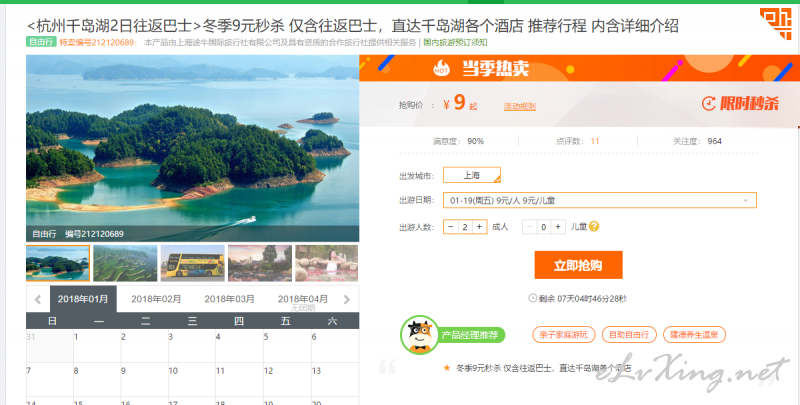Viewport: 800px width, 405px height.
Task: Click the 立即抢购 button
Action: coord(578,265)
